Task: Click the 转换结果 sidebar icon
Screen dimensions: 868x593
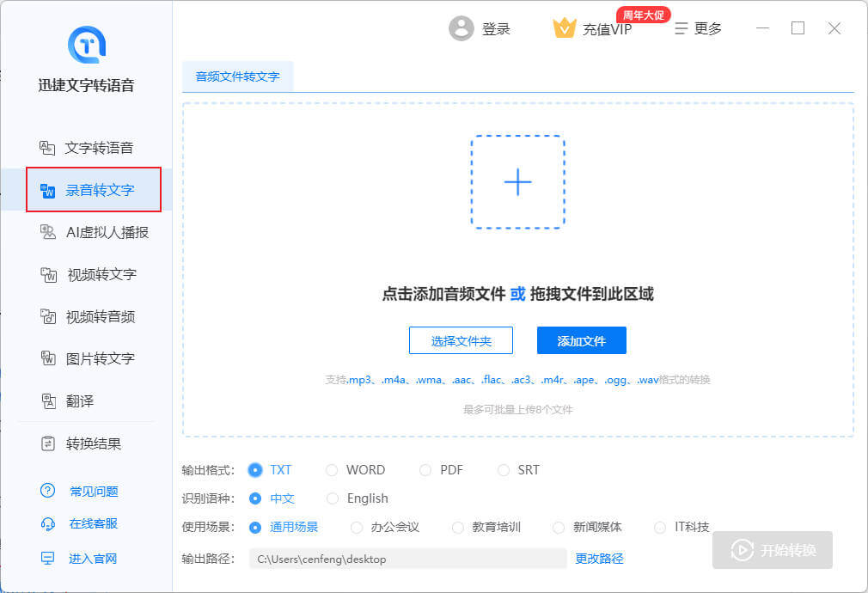Action: [x=49, y=443]
